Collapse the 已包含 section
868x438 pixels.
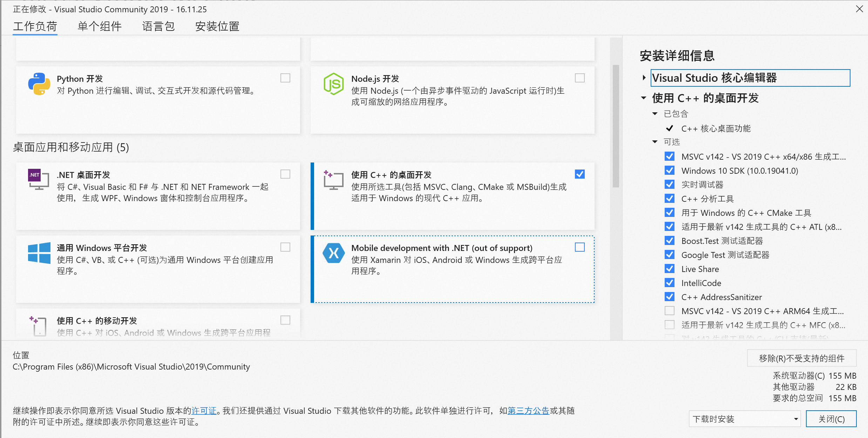pyautogui.click(x=655, y=114)
